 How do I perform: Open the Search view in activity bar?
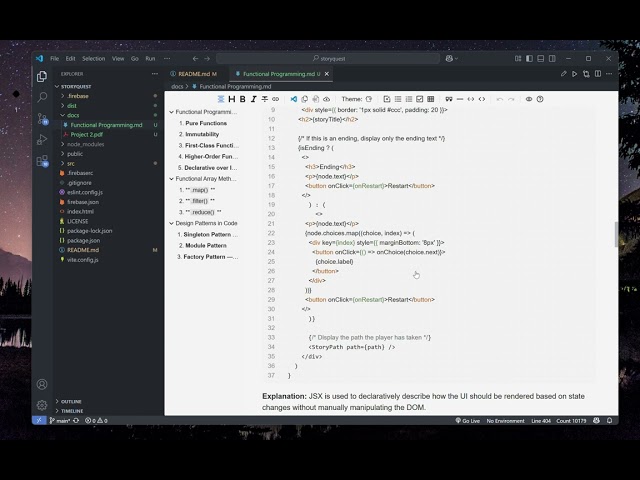pyautogui.click(x=42, y=97)
